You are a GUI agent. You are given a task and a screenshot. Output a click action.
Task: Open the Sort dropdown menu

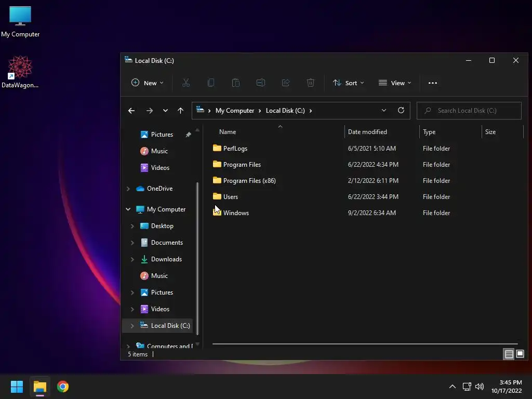(348, 83)
